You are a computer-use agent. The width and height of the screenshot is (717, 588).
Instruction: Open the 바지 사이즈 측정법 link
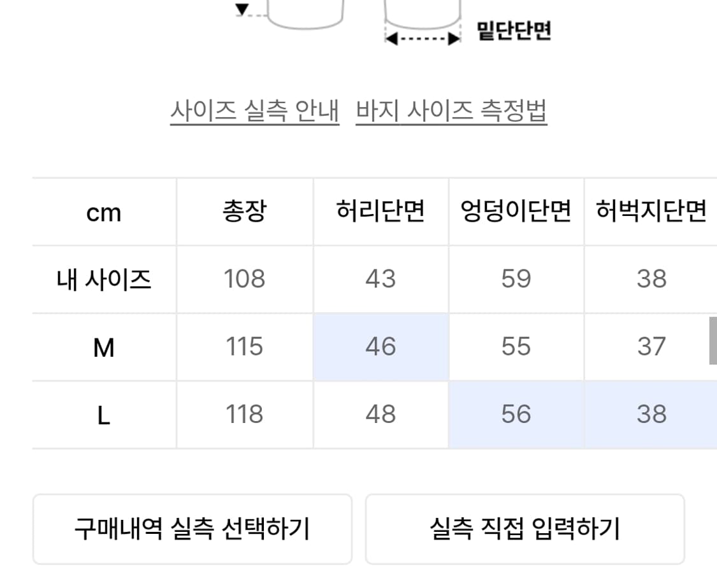click(450, 110)
